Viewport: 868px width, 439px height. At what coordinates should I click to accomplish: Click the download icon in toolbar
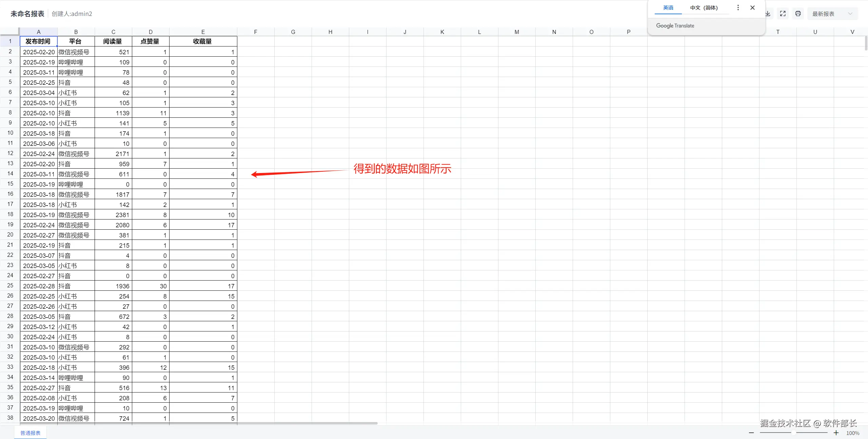(768, 14)
